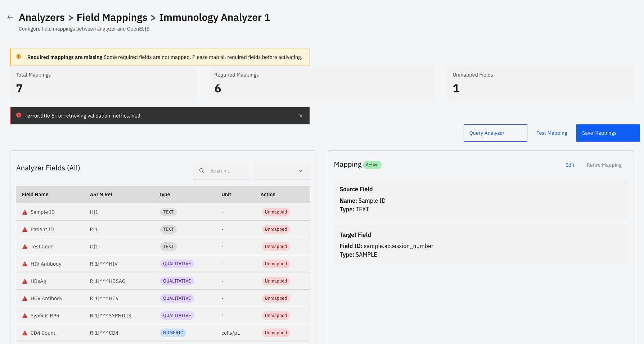The image size is (644, 344).
Task: Click the Total Mappings card
Action: point(104,83)
